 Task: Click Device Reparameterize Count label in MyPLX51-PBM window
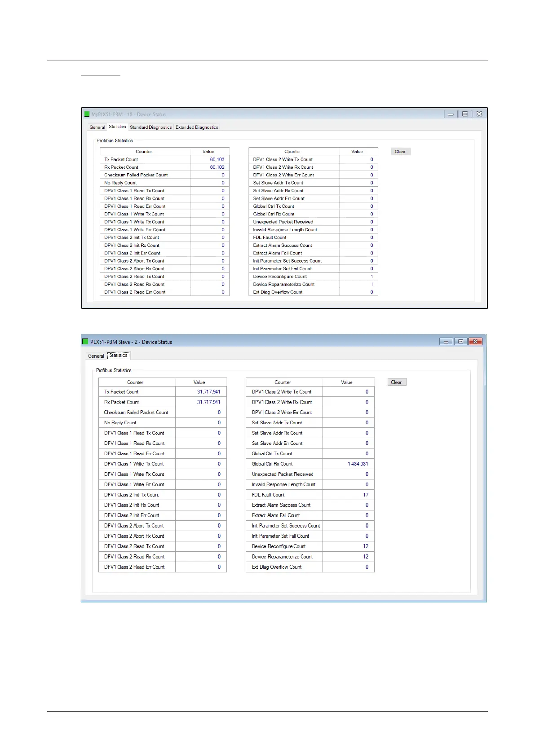coord(283,285)
